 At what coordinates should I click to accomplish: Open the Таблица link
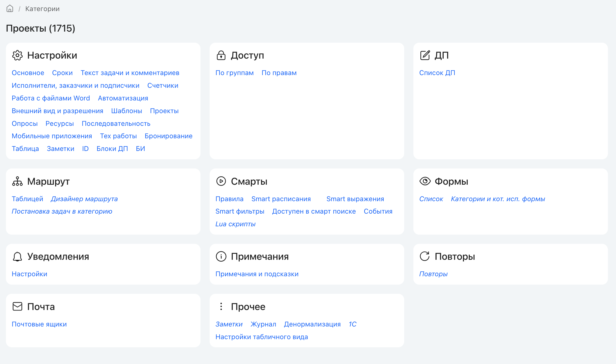click(25, 149)
